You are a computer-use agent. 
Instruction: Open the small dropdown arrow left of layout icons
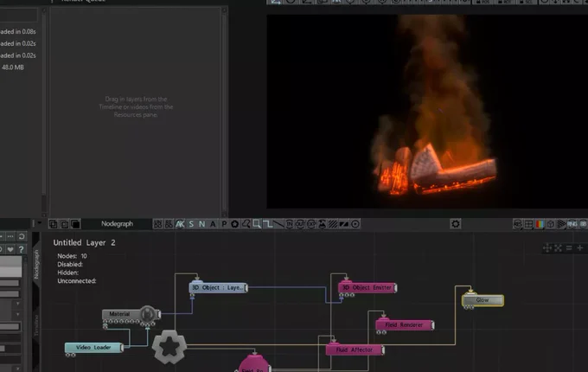(x=40, y=223)
